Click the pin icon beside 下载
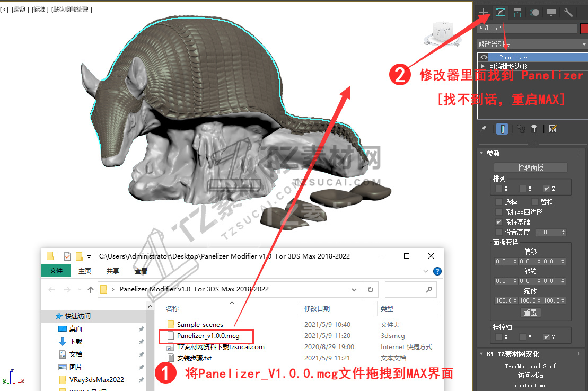The height and width of the screenshot is (391, 588). pyautogui.click(x=142, y=342)
